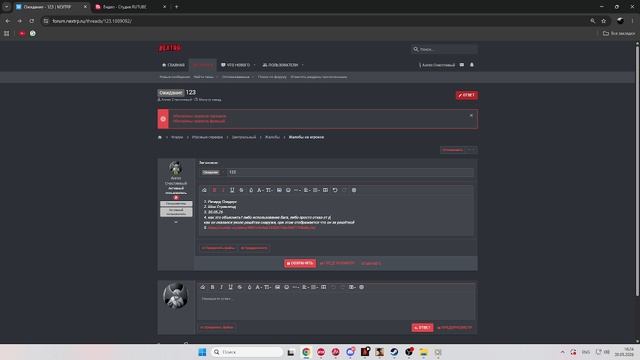Toggle italic in edit-post toolbar

tap(223, 190)
